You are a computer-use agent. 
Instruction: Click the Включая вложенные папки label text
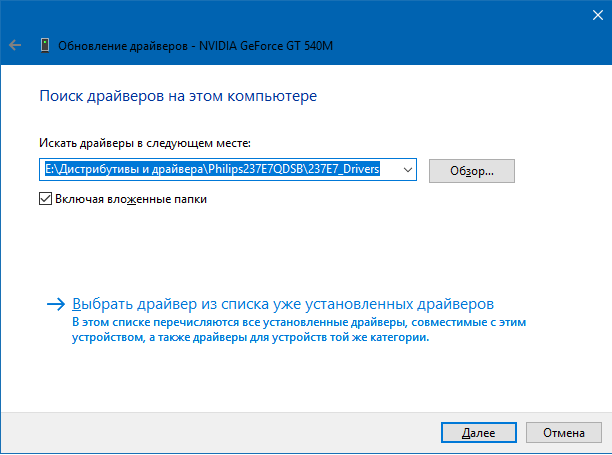click(x=131, y=199)
